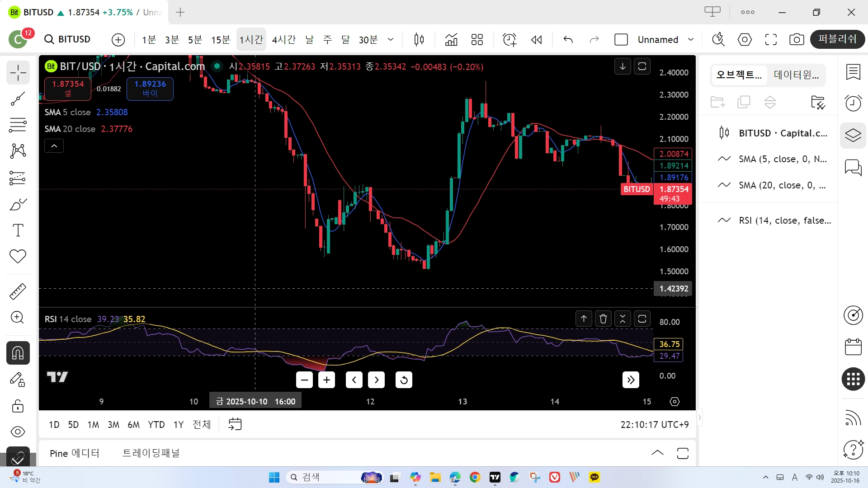Select the 4시간 timeframe
The image size is (868, 488).
283,40
